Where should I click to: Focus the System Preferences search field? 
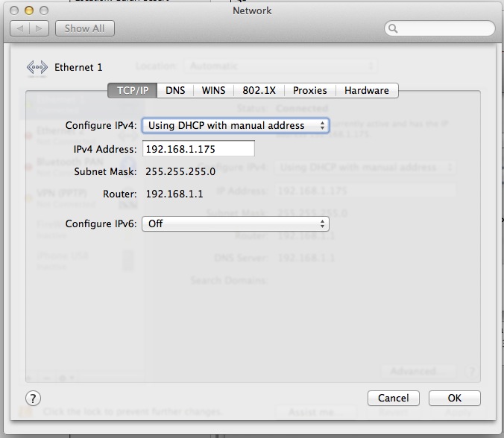pos(439,28)
